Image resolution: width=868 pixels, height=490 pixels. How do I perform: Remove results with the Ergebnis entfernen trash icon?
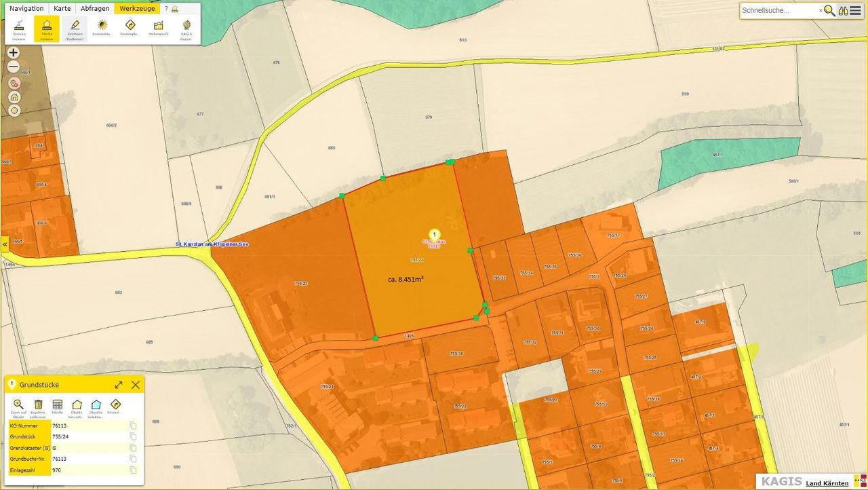(38, 407)
